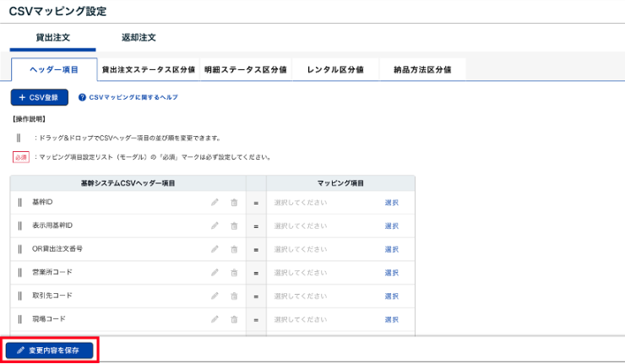Screen dimensions: 625x364
Task: Click drag handle icon of 基幹ID row
Action: pyautogui.click(x=19, y=203)
